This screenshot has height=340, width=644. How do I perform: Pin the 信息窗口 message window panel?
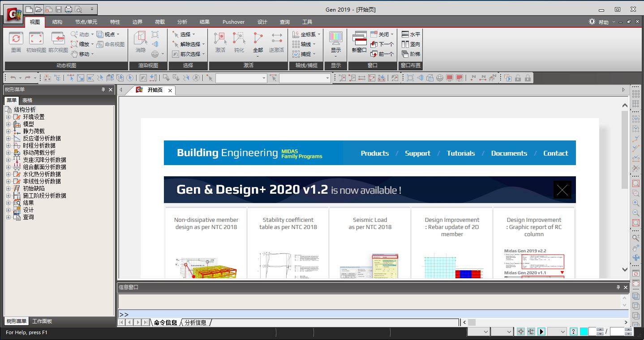pos(618,287)
